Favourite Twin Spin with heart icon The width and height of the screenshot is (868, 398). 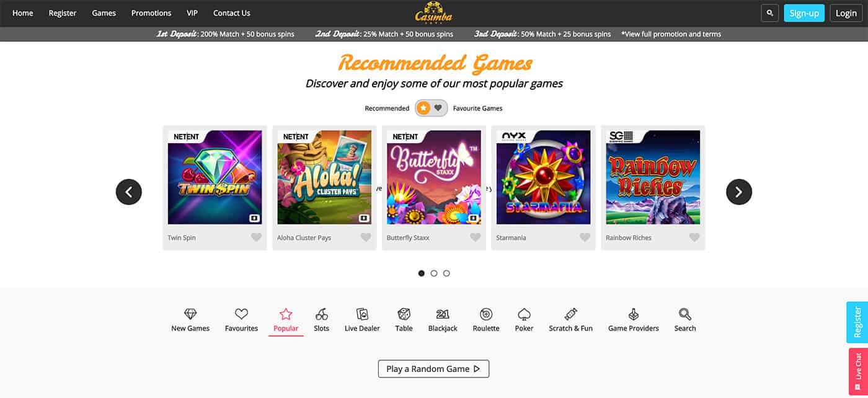[256, 237]
